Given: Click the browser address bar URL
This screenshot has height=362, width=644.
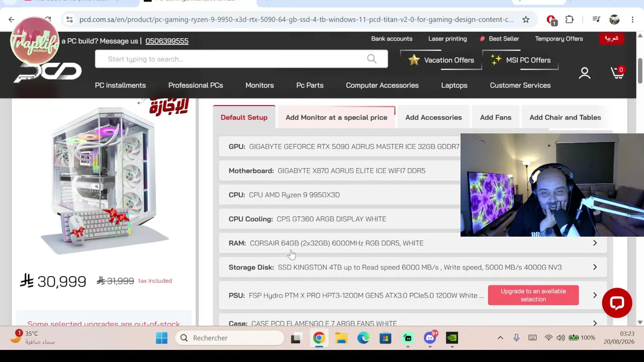Looking at the screenshot, I should tap(296, 20).
